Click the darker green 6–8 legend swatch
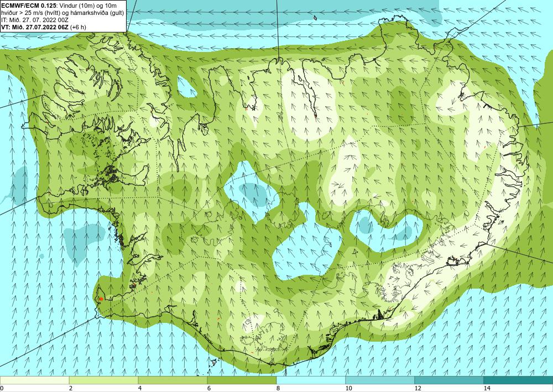The height and width of the screenshot is (392, 553). point(242,380)
